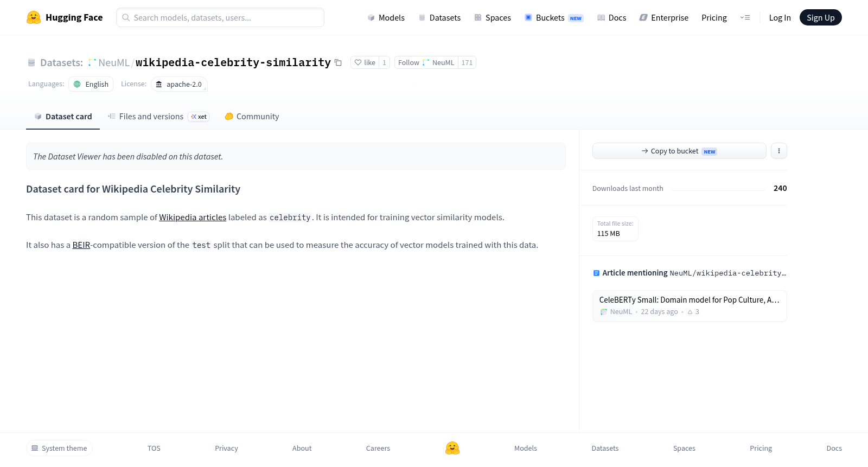Image resolution: width=868 pixels, height=467 pixels.
Task: Click Follow NeuML button
Action: (x=426, y=62)
